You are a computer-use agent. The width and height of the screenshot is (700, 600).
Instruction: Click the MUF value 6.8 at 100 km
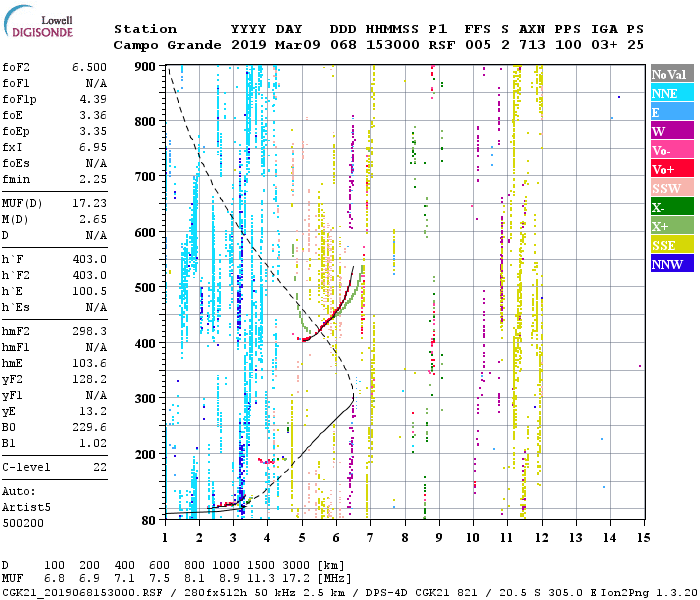54,579
